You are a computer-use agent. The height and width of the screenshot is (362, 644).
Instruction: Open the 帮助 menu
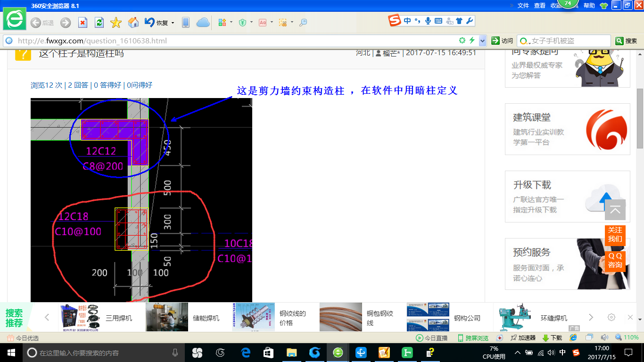[x=589, y=6]
